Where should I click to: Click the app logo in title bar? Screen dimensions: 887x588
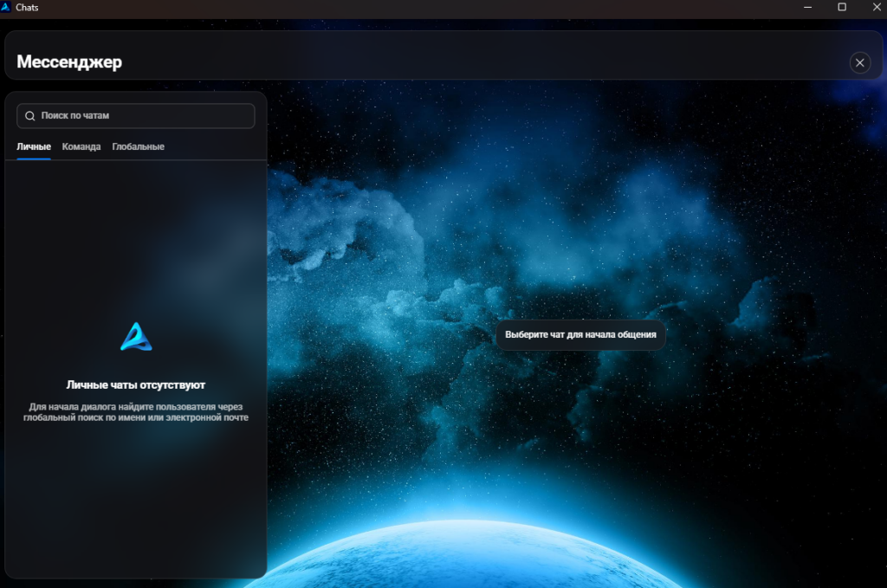6,7
